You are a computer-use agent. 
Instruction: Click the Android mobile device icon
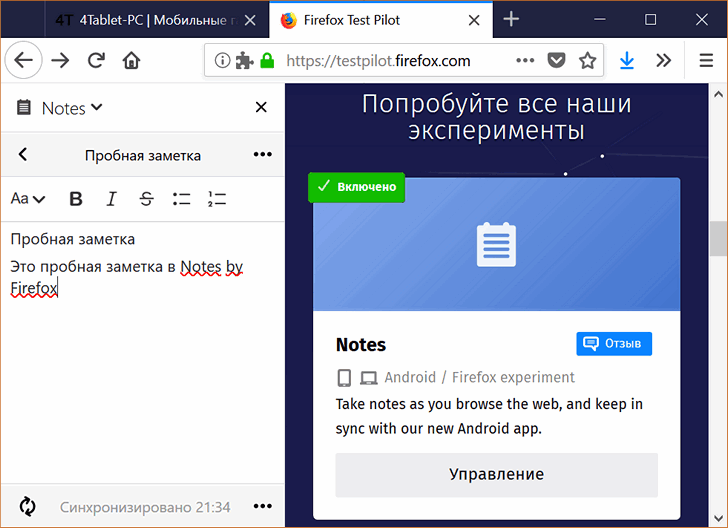tap(344, 378)
